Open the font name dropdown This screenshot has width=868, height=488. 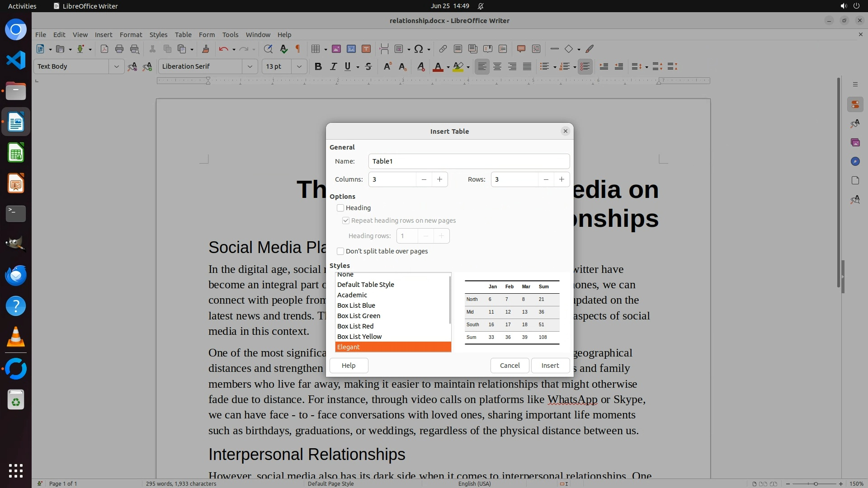click(250, 66)
